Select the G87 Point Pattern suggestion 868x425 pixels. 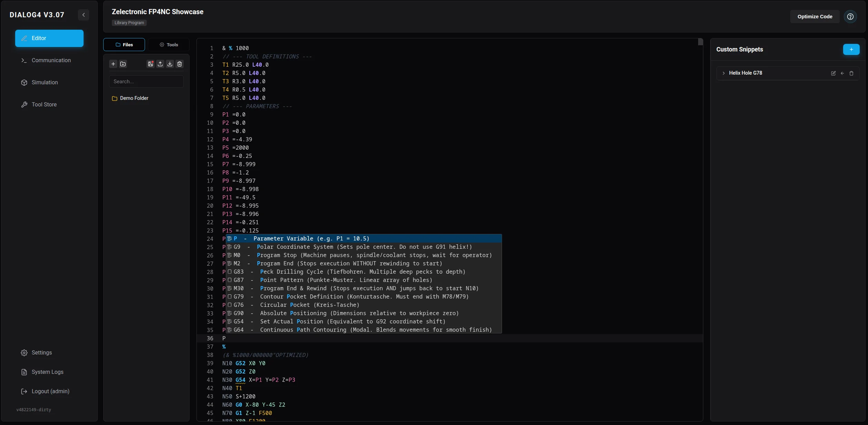364,280
